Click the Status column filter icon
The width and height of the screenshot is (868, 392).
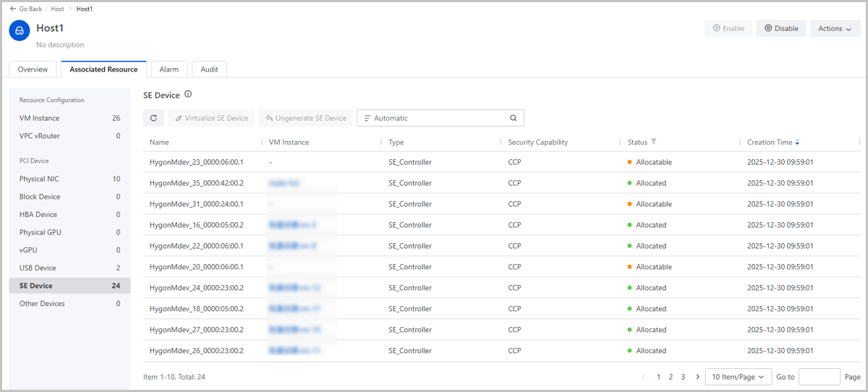coord(654,142)
